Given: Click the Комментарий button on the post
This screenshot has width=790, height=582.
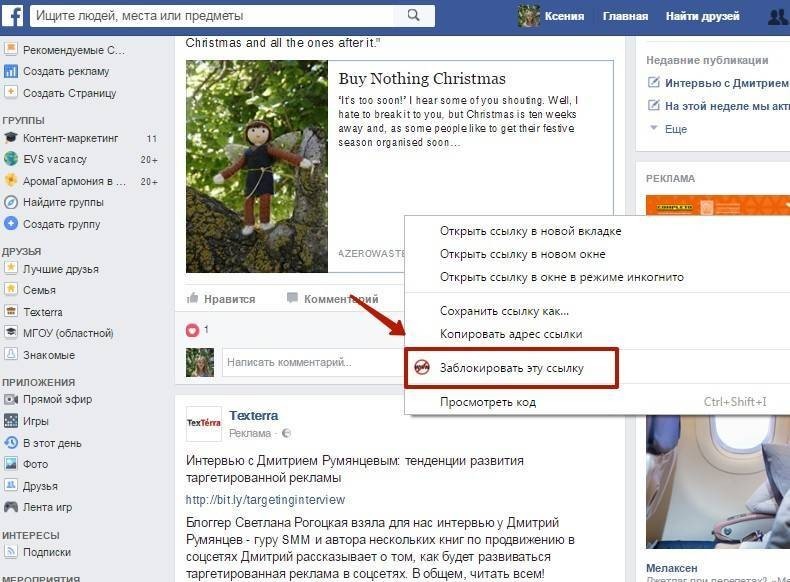Looking at the screenshot, I should click(333, 298).
